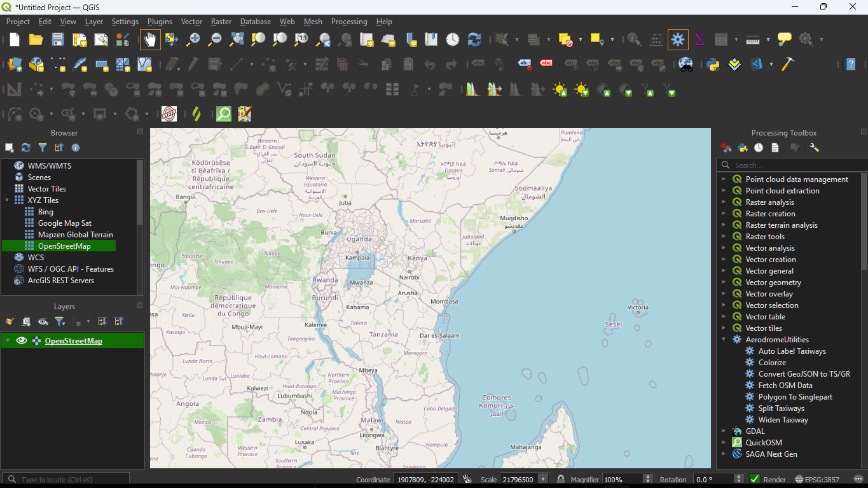The height and width of the screenshot is (488, 868).
Task: Open the Python Console icon
Action: click(713, 64)
